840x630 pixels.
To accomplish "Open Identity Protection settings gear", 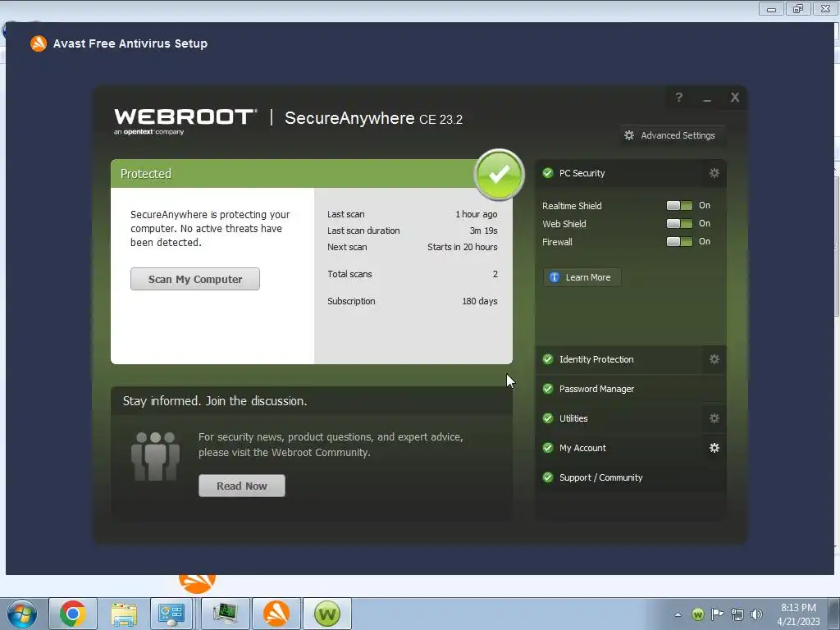I will pyautogui.click(x=714, y=359).
